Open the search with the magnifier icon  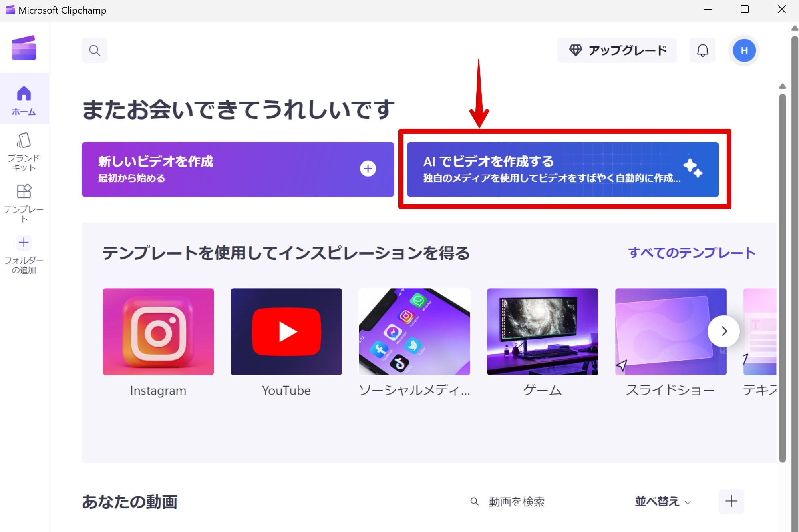click(95, 50)
